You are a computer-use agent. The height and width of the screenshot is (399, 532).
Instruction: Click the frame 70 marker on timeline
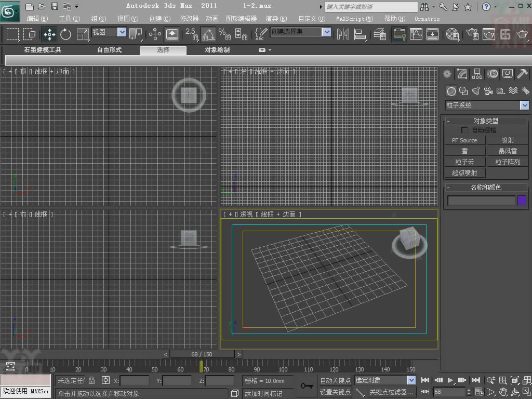pyautogui.click(x=206, y=369)
